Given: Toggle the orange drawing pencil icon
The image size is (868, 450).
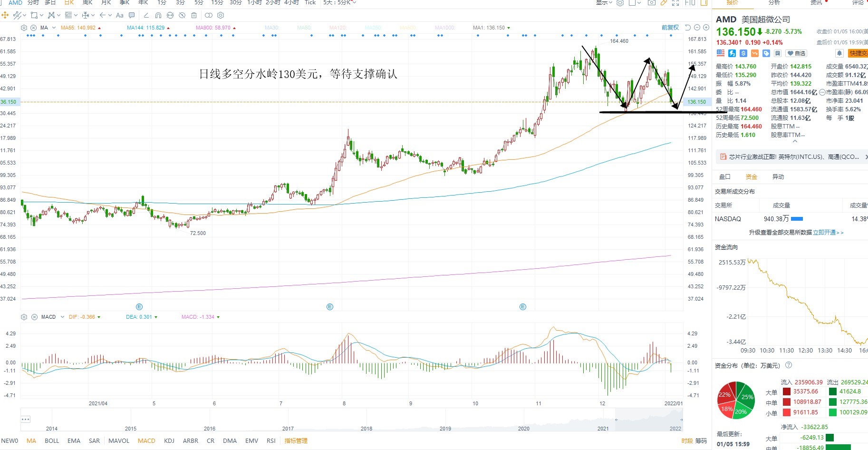Looking at the screenshot, I should click(664, 3).
